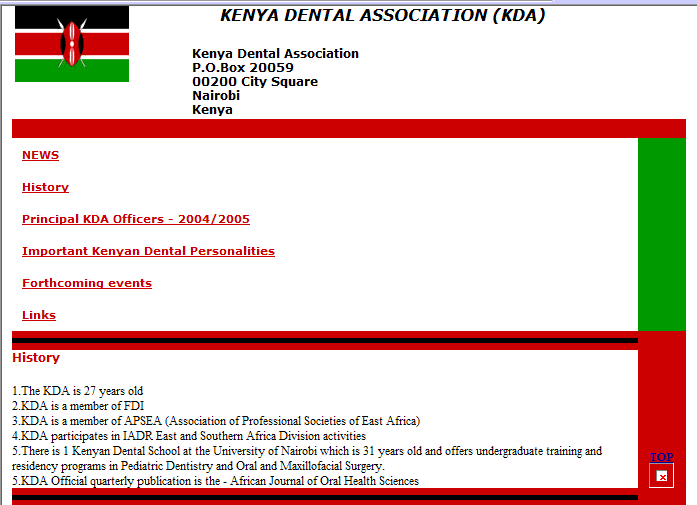Jump to page TOP link

661,457
